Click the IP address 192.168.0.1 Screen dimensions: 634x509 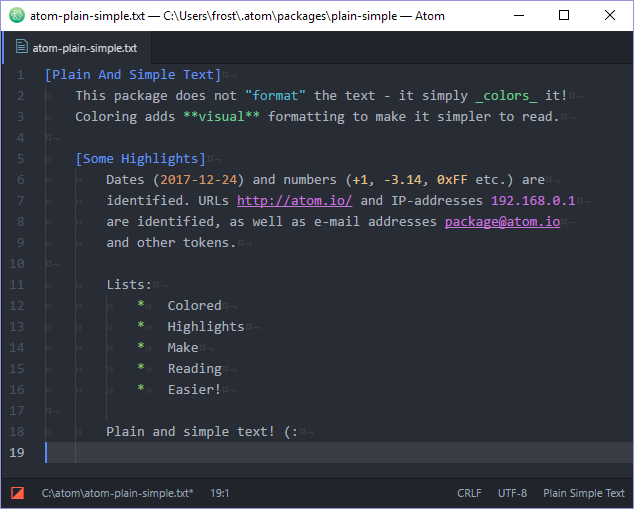[533, 201]
